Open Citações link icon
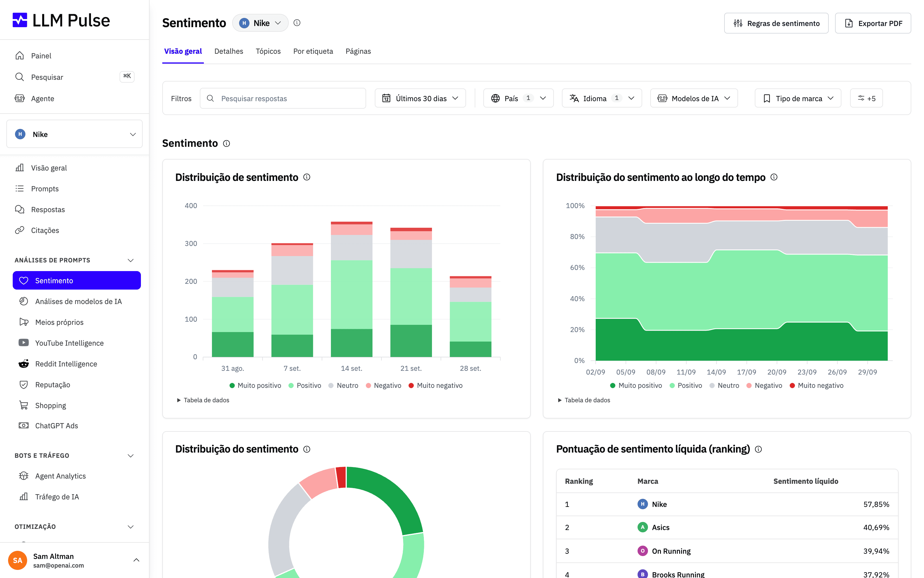924x578 pixels. [19, 230]
